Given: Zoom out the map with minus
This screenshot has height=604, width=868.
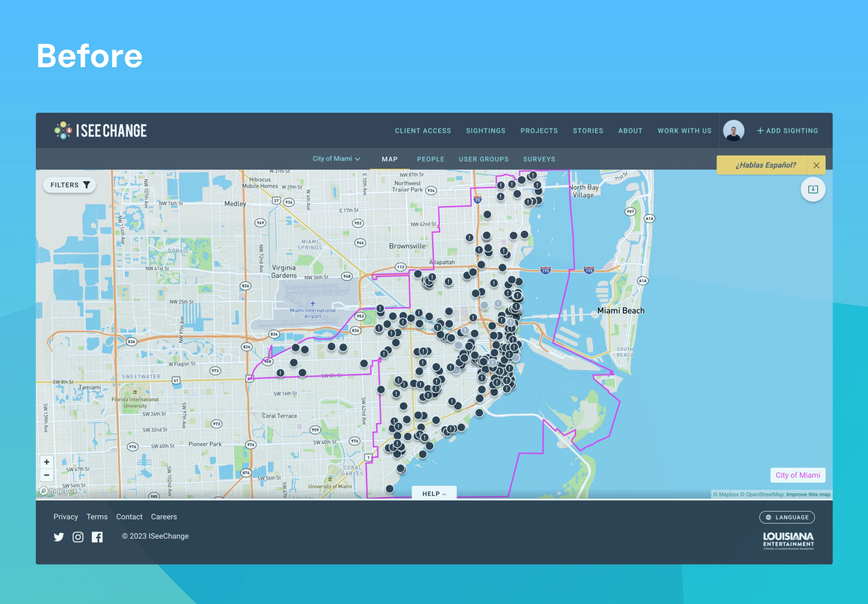Looking at the screenshot, I should (x=47, y=475).
